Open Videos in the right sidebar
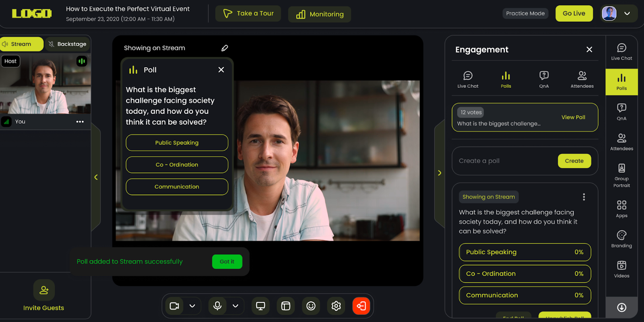 pos(621,269)
